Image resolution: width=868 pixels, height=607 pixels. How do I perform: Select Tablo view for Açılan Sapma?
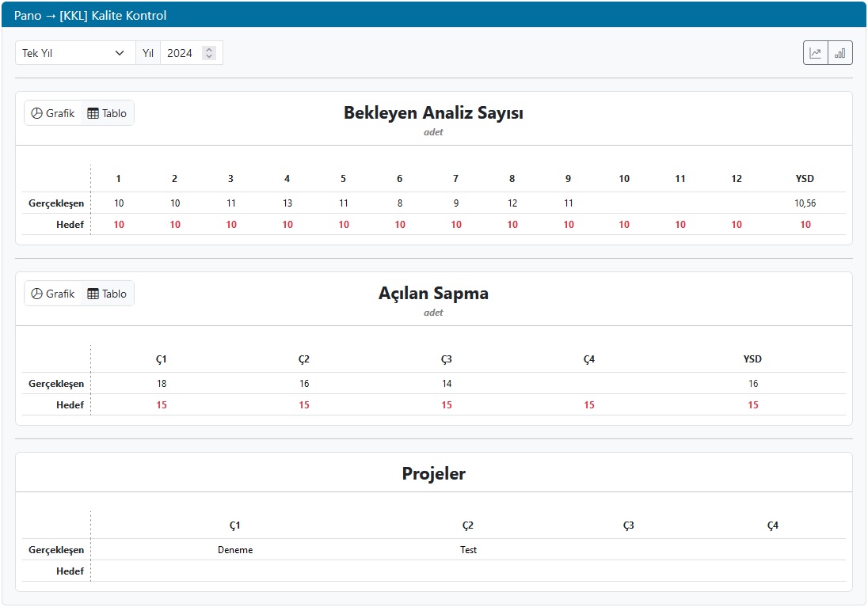coord(107,294)
